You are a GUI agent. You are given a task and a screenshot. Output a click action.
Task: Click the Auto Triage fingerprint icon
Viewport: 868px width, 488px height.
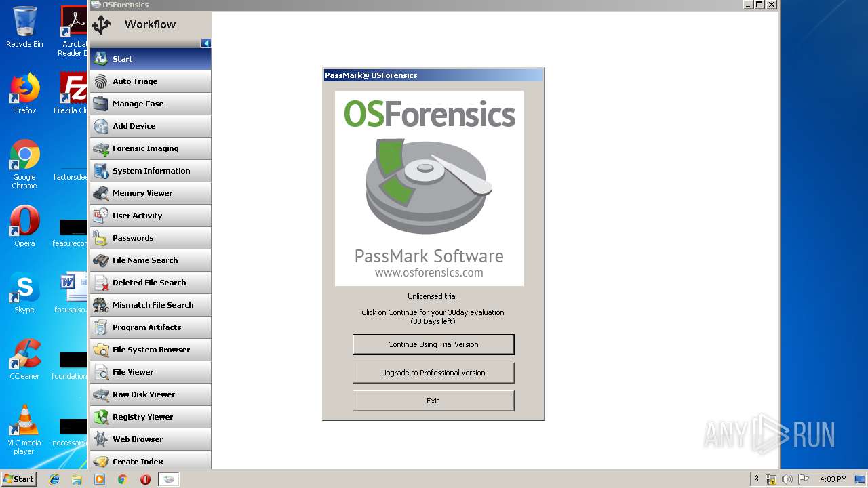[100, 81]
